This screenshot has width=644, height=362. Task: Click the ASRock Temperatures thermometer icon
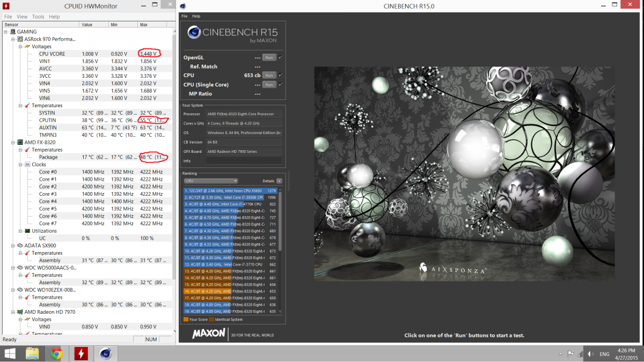[27, 106]
